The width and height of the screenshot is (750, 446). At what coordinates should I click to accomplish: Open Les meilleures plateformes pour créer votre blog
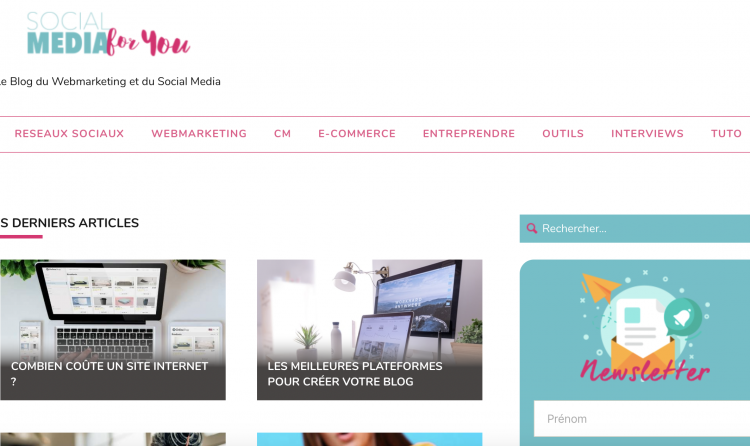[x=355, y=374]
